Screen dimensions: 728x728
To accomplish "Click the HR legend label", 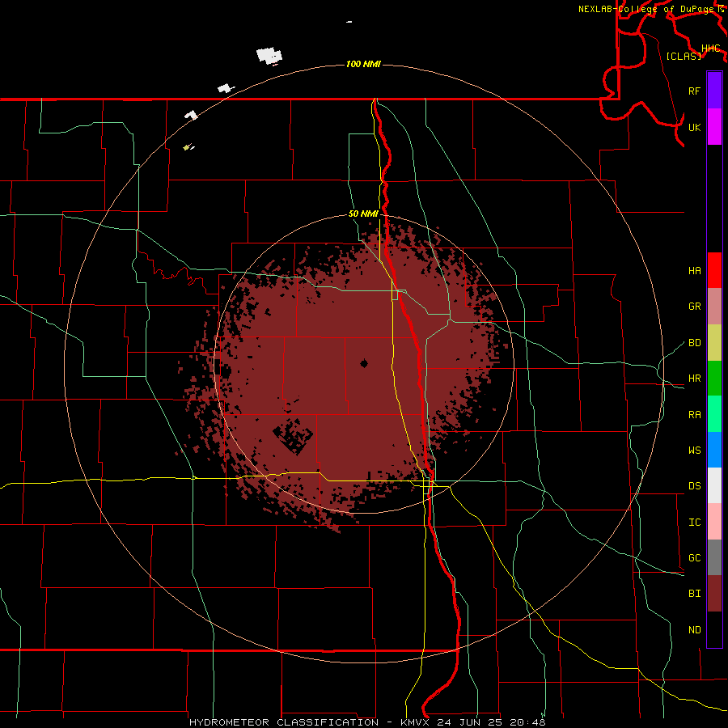I will [694, 379].
